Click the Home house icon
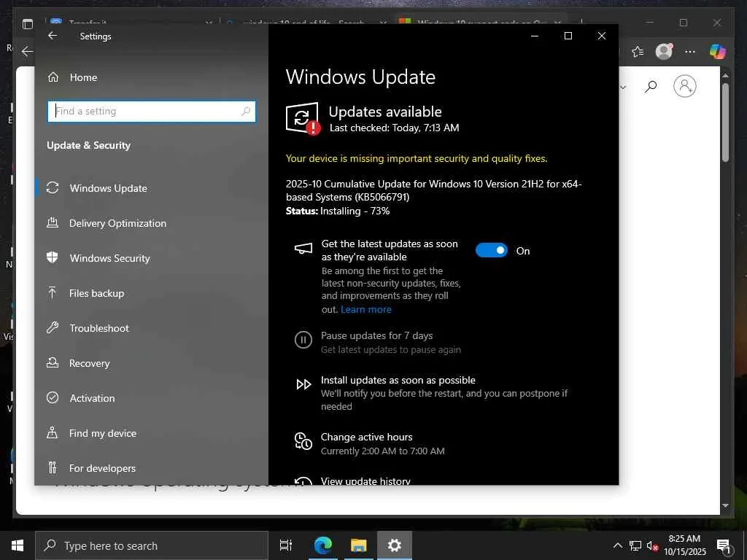Viewport: 747px width, 560px height. point(53,77)
